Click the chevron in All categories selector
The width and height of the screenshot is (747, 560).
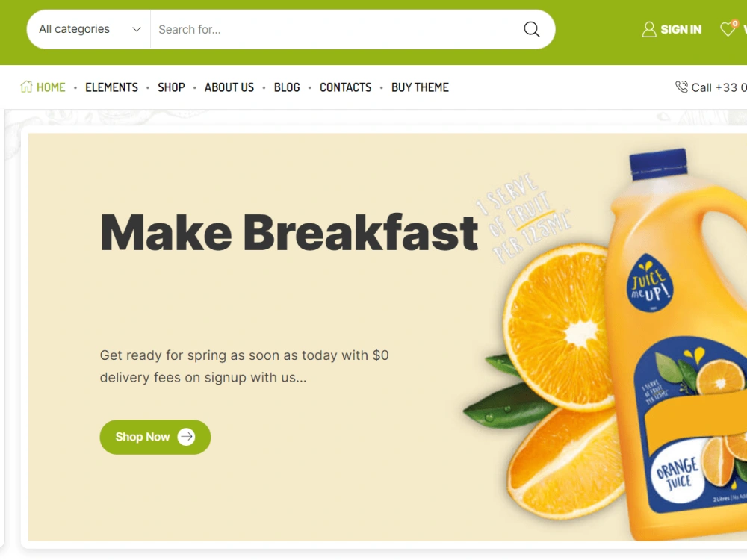[x=136, y=30]
